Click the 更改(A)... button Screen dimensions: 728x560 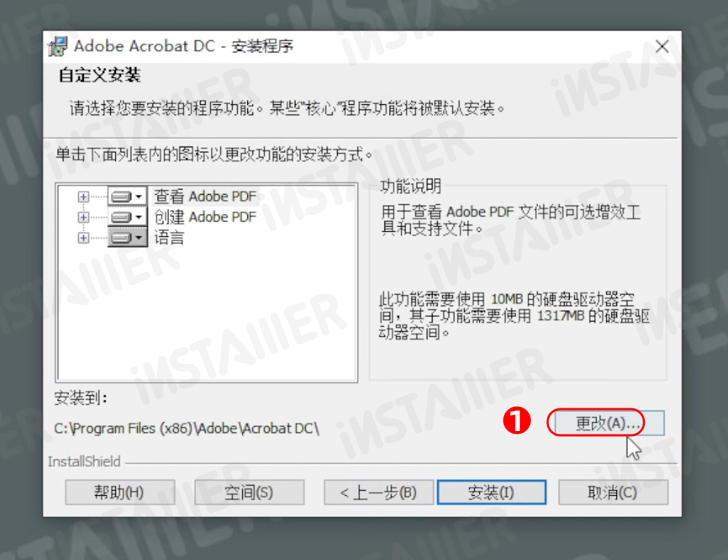point(606,423)
